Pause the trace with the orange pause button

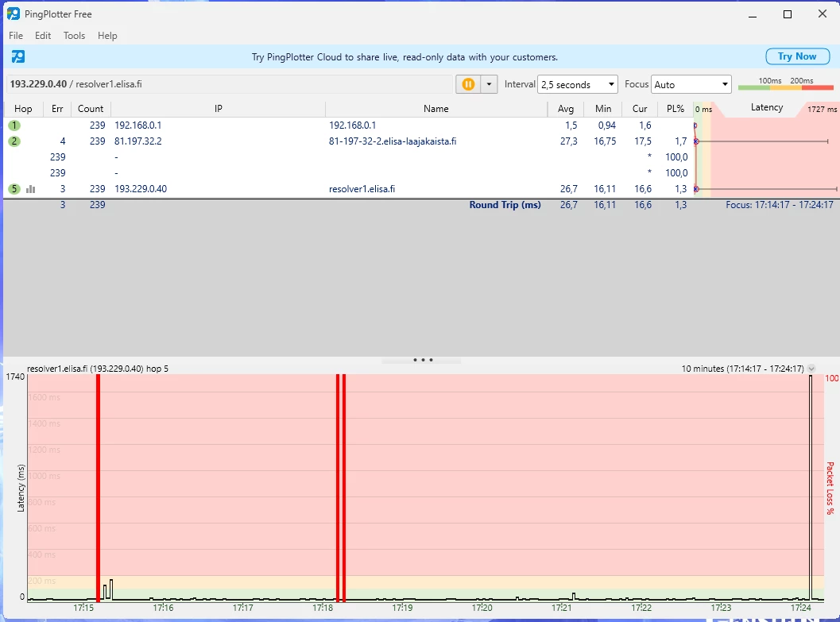point(468,84)
